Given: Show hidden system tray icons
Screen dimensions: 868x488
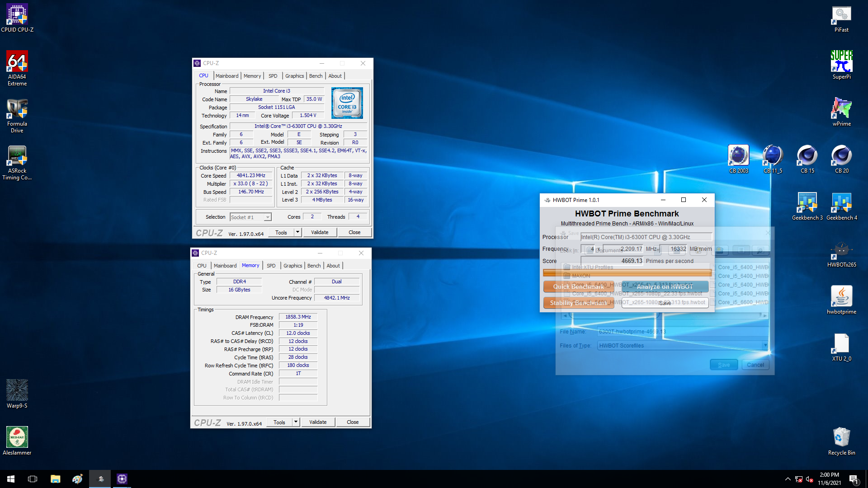Looking at the screenshot, I should [788, 479].
